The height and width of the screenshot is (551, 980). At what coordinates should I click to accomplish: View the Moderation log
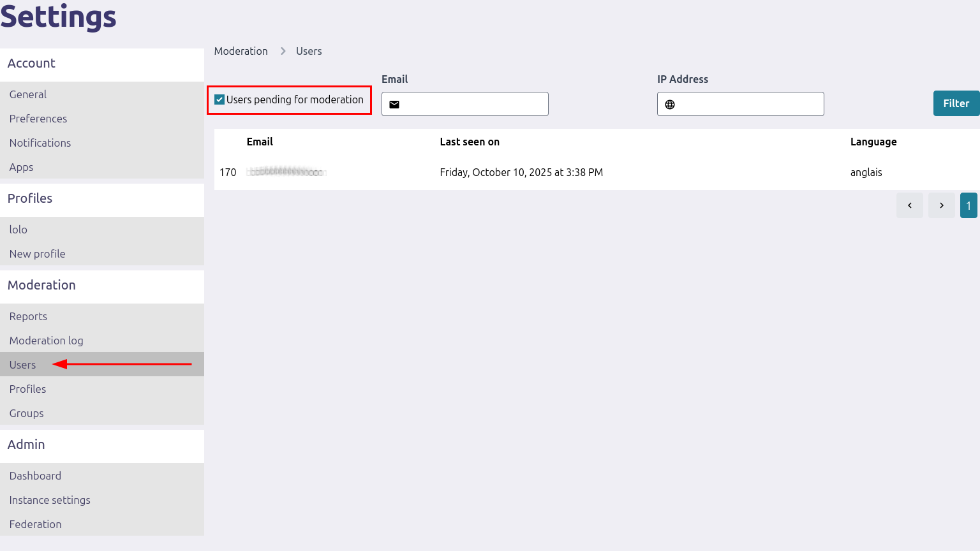click(46, 341)
